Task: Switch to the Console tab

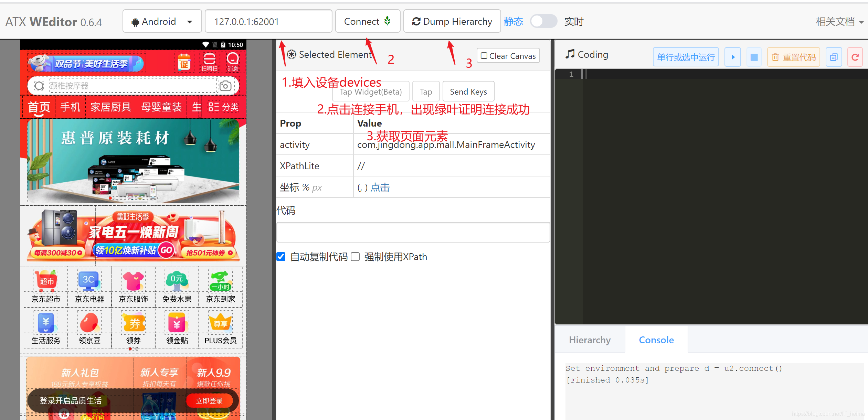Action: point(656,340)
